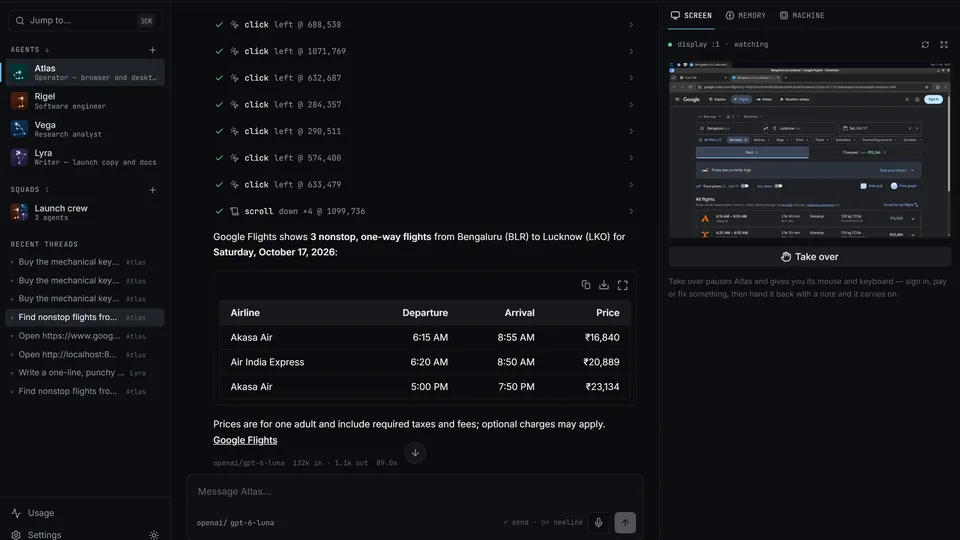Screen dimensions: 960x540
Task: Click the Air India Express row
Action: click(424, 362)
